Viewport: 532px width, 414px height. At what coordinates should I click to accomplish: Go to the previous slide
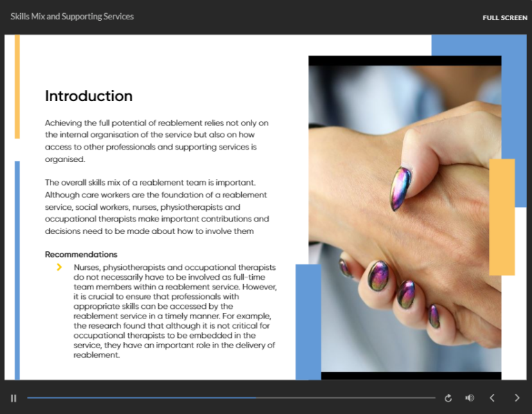tap(493, 398)
